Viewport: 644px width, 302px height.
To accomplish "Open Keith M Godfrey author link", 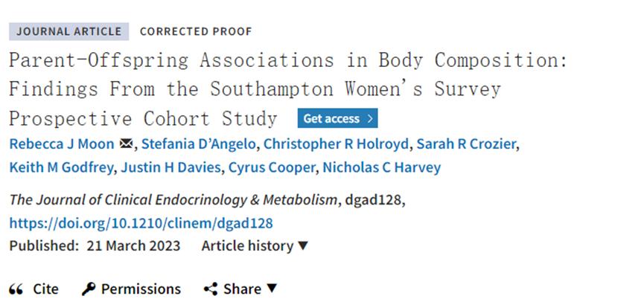I will (61, 167).
